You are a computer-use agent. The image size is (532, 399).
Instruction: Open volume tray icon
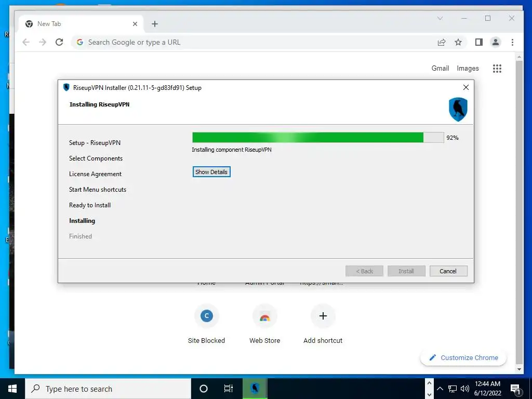(x=465, y=389)
